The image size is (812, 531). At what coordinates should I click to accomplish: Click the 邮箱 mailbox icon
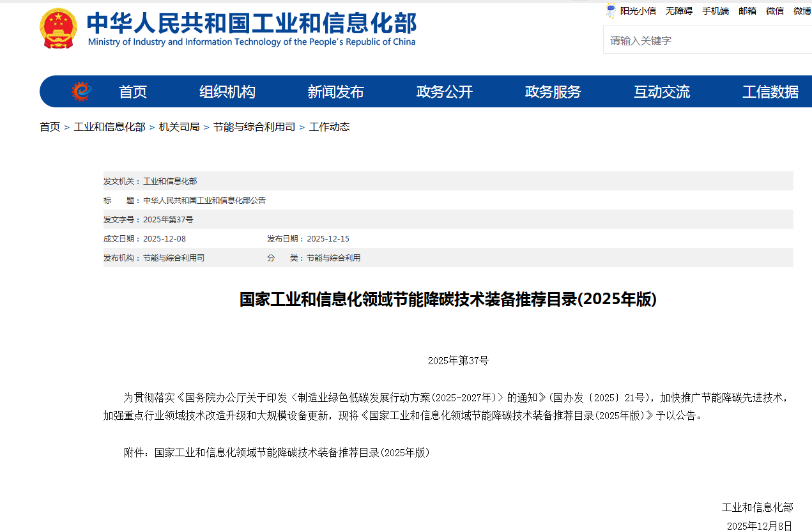(747, 11)
